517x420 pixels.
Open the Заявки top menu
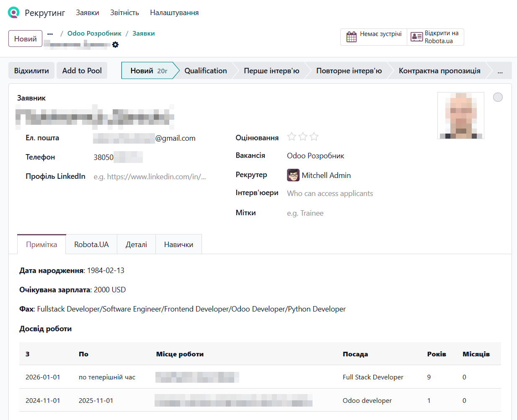click(88, 13)
